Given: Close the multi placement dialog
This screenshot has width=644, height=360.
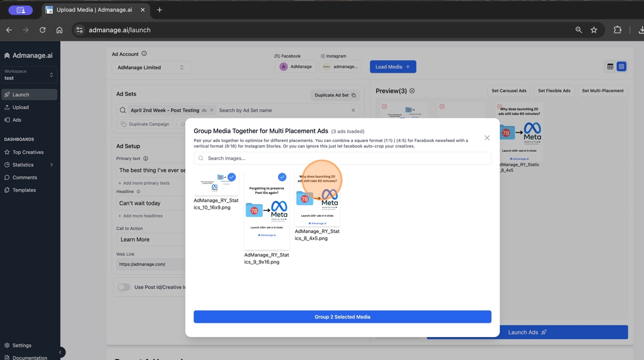Looking at the screenshot, I should pos(487,137).
